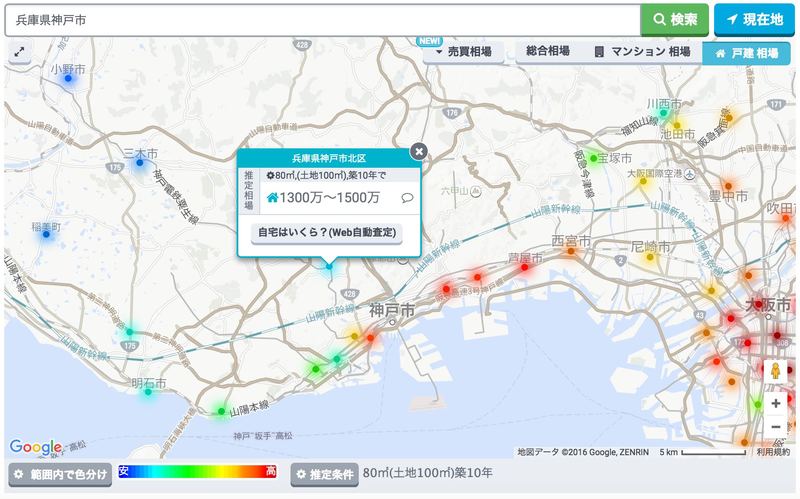Screen dimensions: 800x499
Task: Select the 戸建 相場 tab
Action: pos(747,53)
